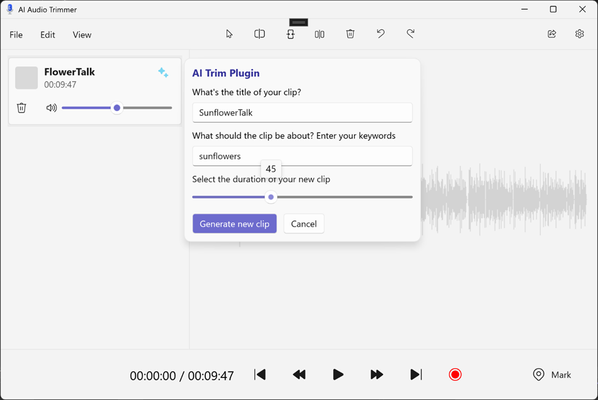Open settings via the gear icon
The width and height of the screenshot is (598, 400).
(579, 34)
